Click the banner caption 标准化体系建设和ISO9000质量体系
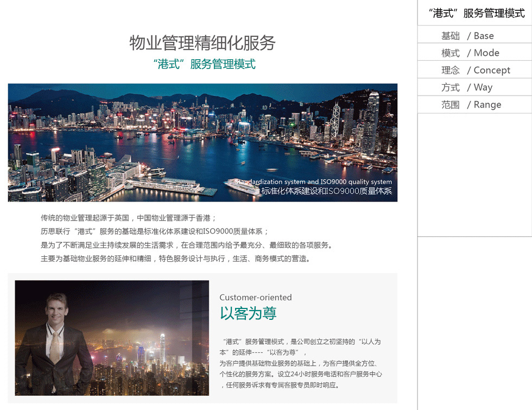 tap(326, 191)
